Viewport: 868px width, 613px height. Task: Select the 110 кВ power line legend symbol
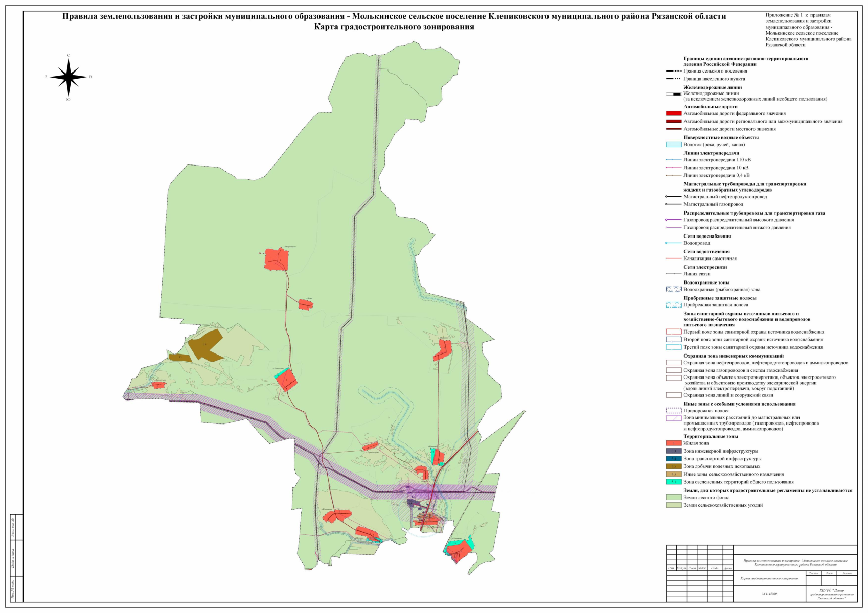click(x=673, y=160)
